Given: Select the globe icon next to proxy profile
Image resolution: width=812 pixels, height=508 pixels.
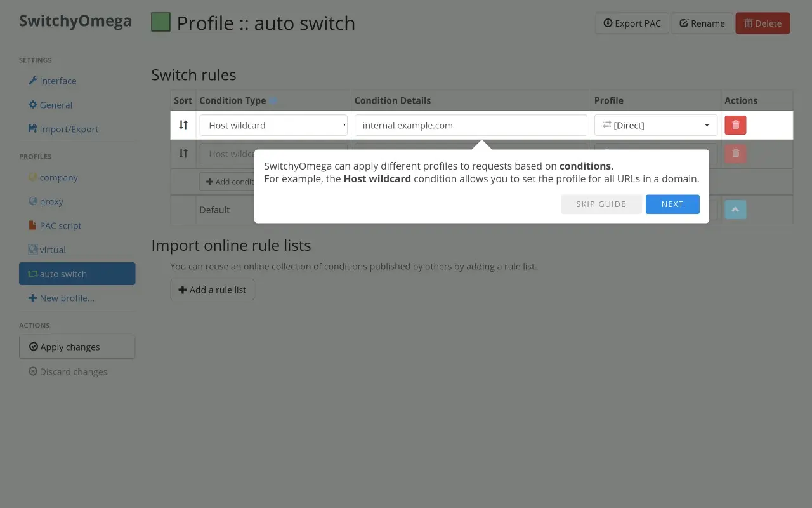Looking at the screenshot, I should click(x=32, y=201).
